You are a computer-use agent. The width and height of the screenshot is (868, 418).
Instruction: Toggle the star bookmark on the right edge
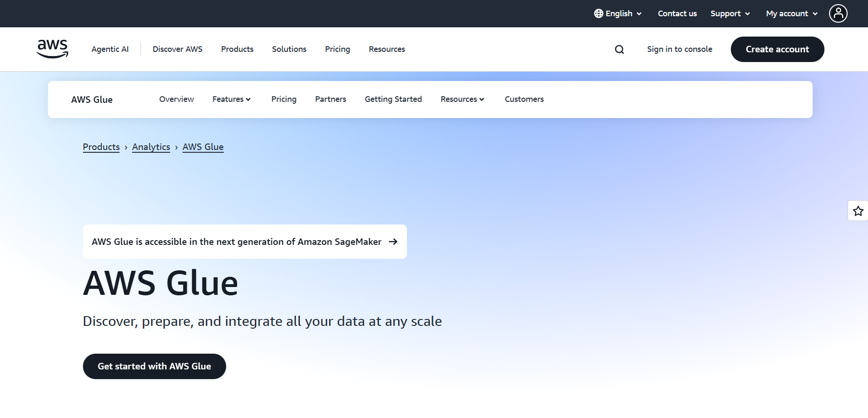click(x=858, y=211)
